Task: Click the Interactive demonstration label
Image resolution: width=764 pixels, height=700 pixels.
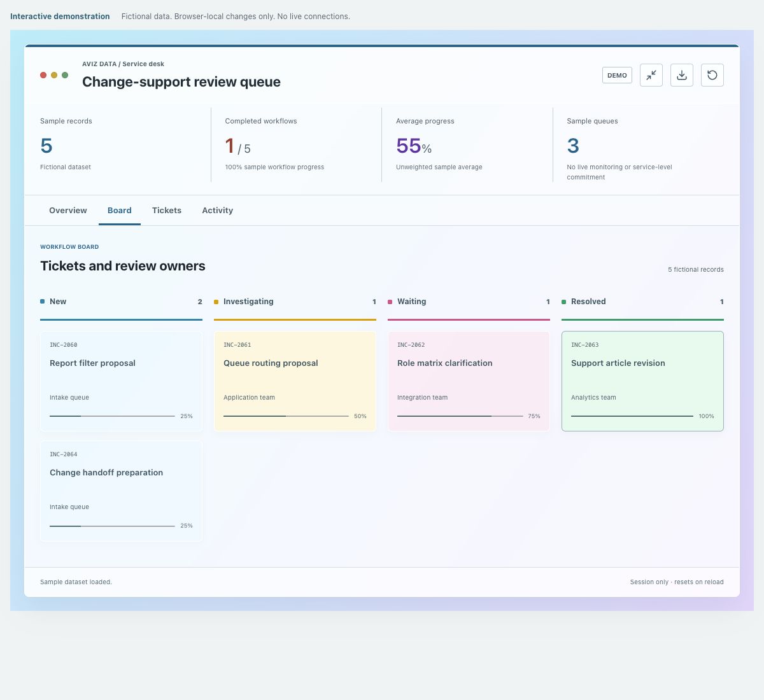Action: [60, 17]
